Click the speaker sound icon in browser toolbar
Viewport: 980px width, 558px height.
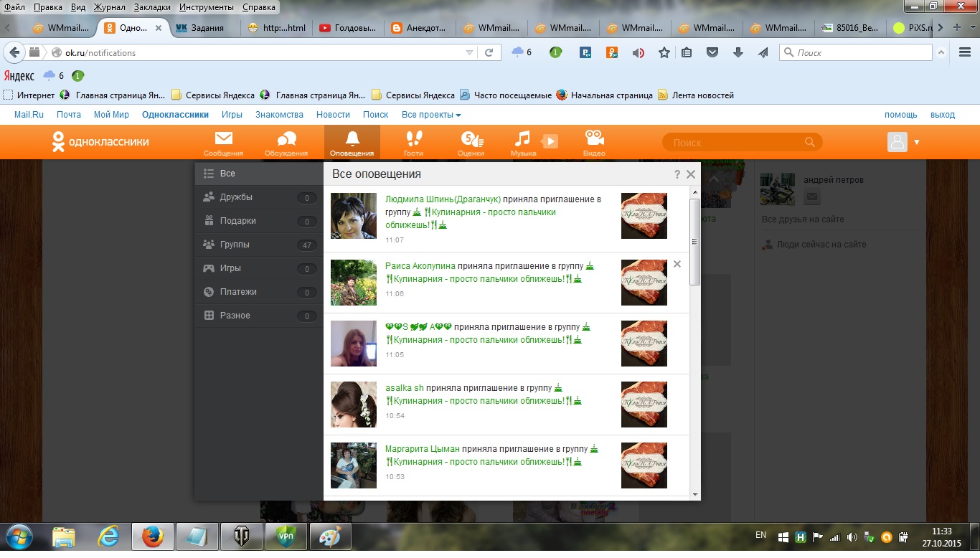tap(638, 52)
